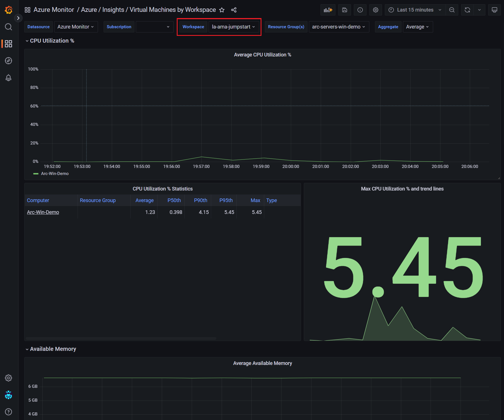Open the auto-refresh interval dropdown
The width and height of the screenshot is (504, 420).
[479, 10]
